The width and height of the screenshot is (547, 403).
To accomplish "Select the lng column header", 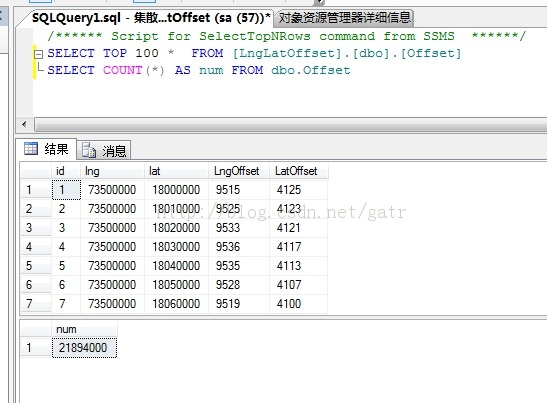I will pyautogui.click(x=112, y=171).
